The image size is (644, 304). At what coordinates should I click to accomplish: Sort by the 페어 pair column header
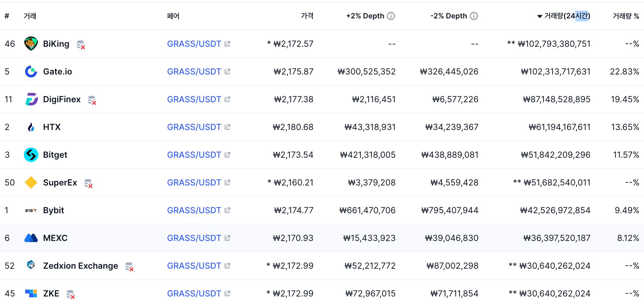pyautogui.click(x=173, y=16)
